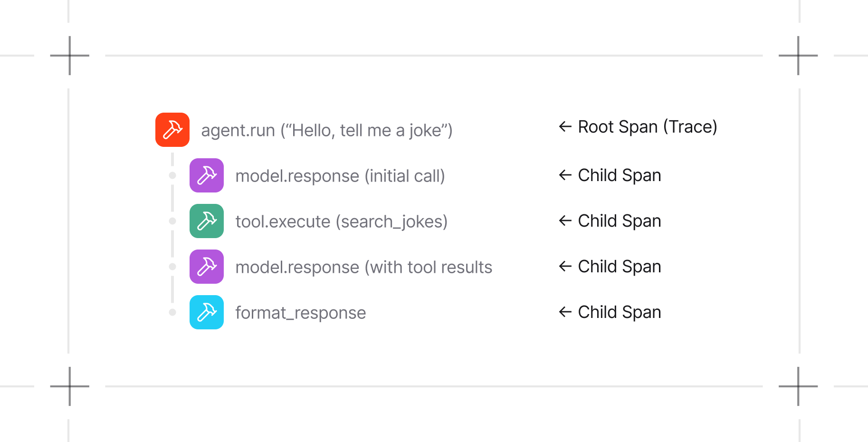The width and height of the screenshot is (868, 442).
Task: Click the arrow before Root Span (Trace)
Action: 565,126
